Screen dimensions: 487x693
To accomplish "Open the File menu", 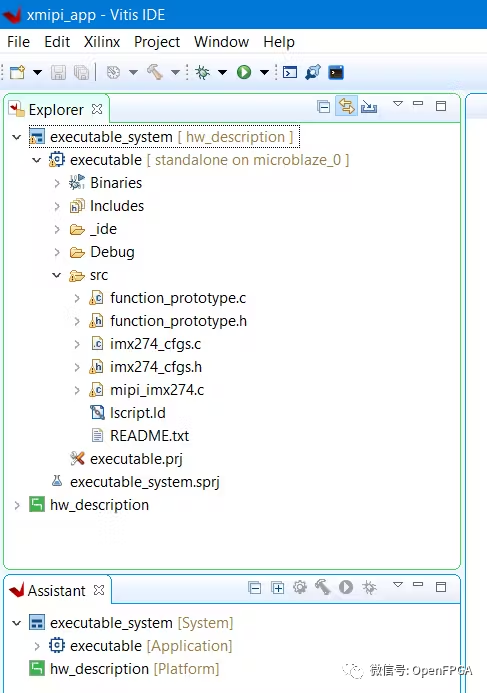I will (x=19, y=42).
